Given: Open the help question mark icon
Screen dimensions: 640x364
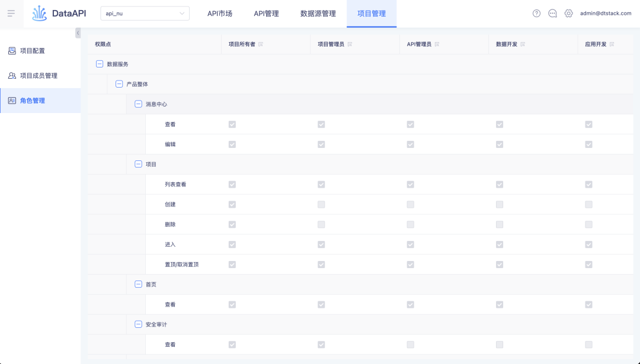Looking at the screenshot, I should click(536, 13).
